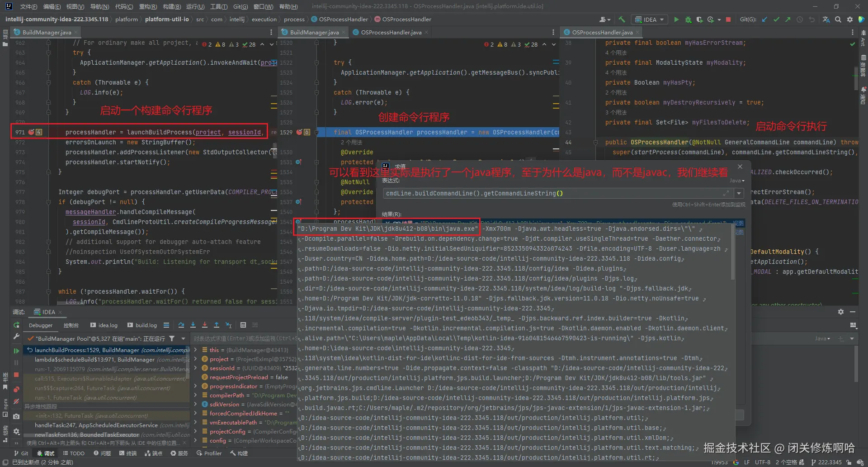Image resolution: width=868 pixels, height=467 pixels.
Task: Click the Git update project blue arrow
Action: pyautogui.click(x=764, y=19)
